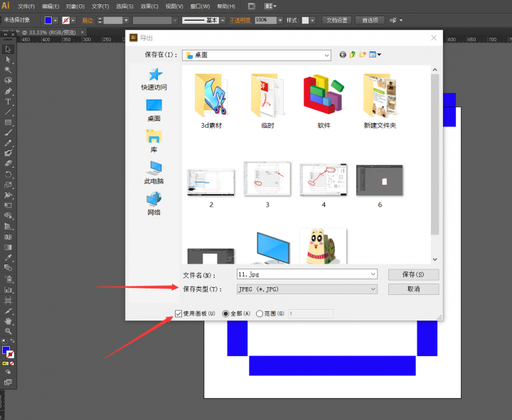Screen dimensions: 512x420
Task: Click the blue fill color swatch in toolbox
Action: tap(6, 351)
